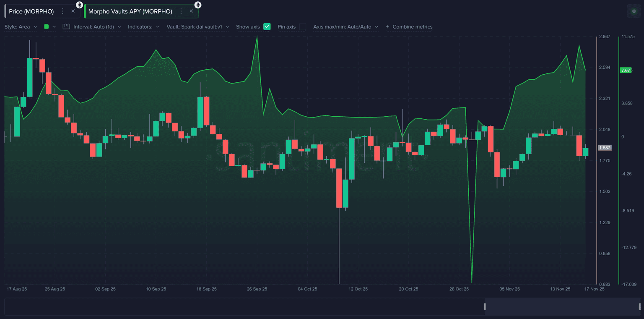The height and width of the screenshot is (319, 644).
Task: Expand the Interval: Auto (1d) dropdown
Action: [97, 26]
